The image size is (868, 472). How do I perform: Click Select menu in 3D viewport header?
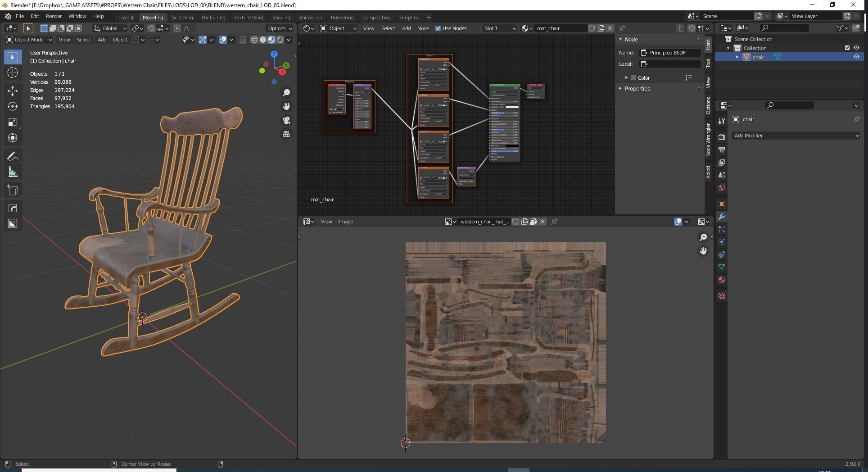pyautogui.click(x=84, y=40)
